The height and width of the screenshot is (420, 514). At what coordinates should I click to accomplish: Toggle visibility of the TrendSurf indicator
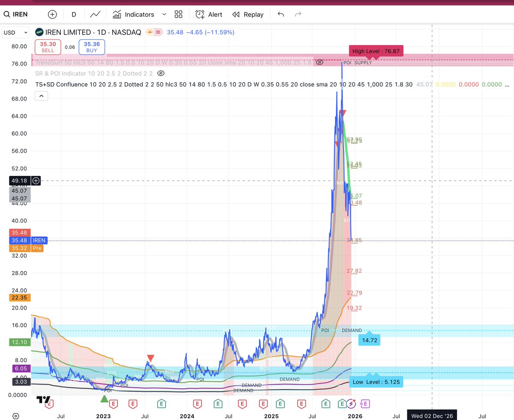319,63
